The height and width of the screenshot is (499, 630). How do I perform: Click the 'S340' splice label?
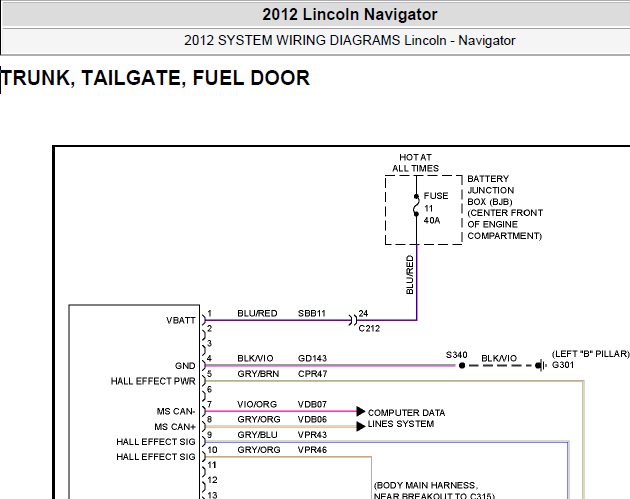456,355
